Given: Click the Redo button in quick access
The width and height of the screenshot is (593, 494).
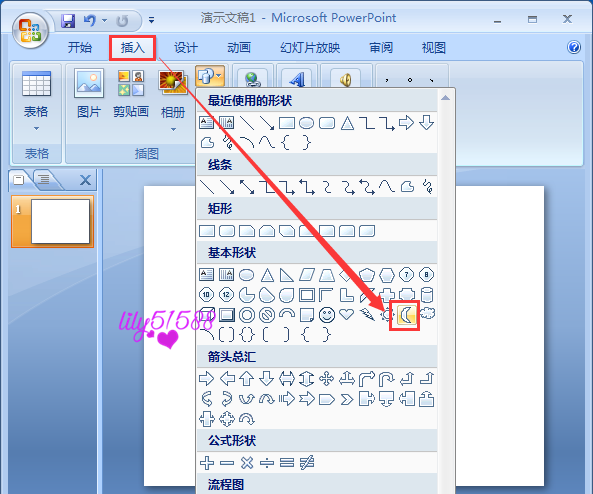Looking at the screenshot, I should [122, 21].
